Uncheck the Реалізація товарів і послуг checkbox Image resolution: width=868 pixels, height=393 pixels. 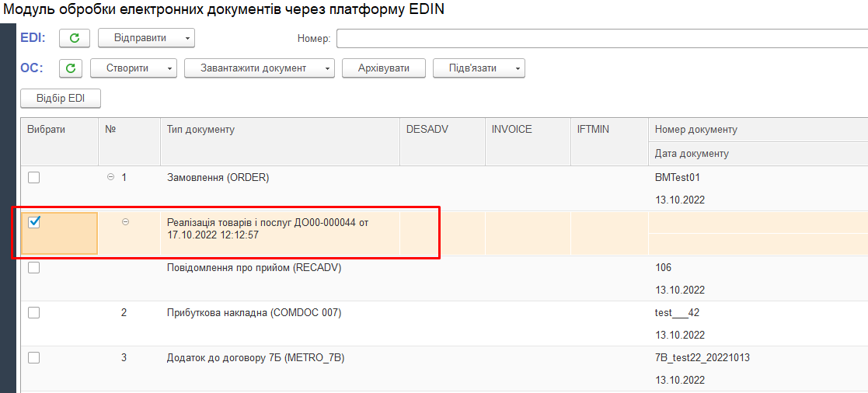coord(33,223)
